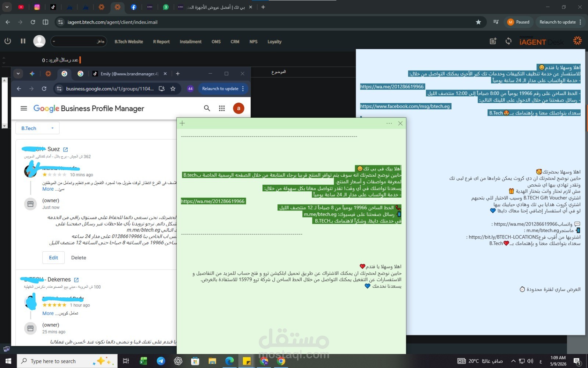Switch to the Instagram browser tab
588x368 pixels.
click(x=37, y=7)
